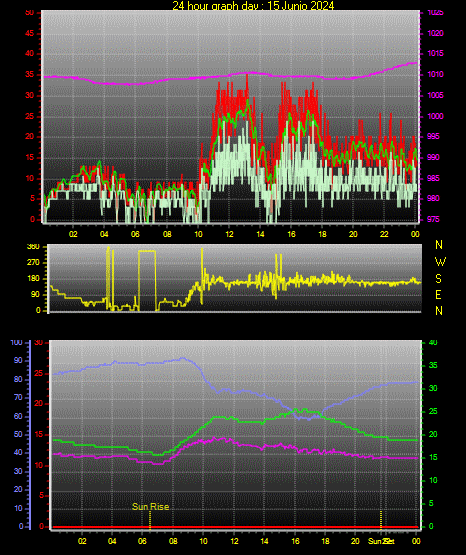Click the magenta '990' pressure axis label
This screenshot has height=555, width=466.
(x=433, y=157)
